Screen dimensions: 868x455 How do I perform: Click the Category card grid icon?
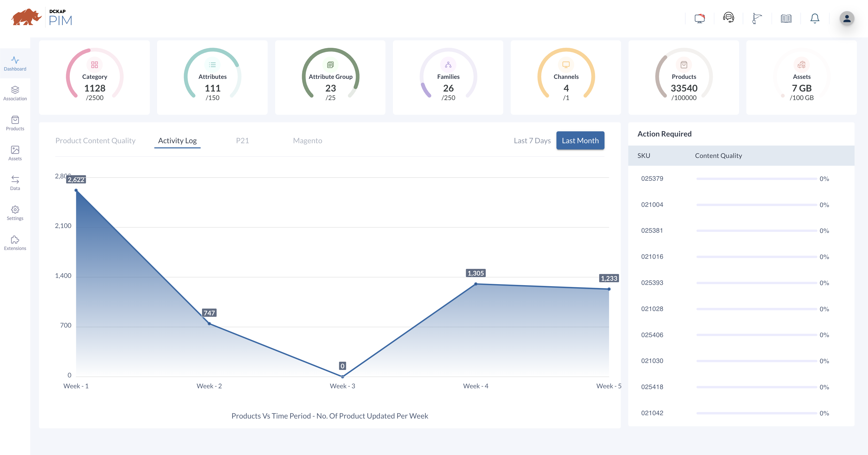[x=94, y=65]
